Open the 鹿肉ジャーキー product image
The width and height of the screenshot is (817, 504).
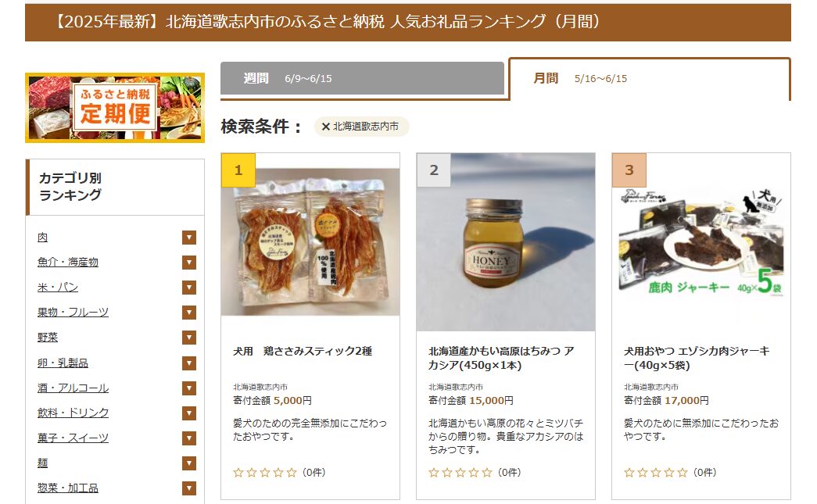coord(701,242)
